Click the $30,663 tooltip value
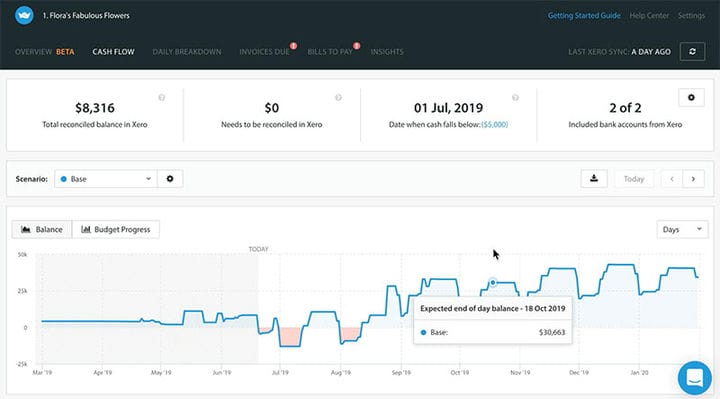Screen dimensions: 720x399 click(x=552, y=332)
